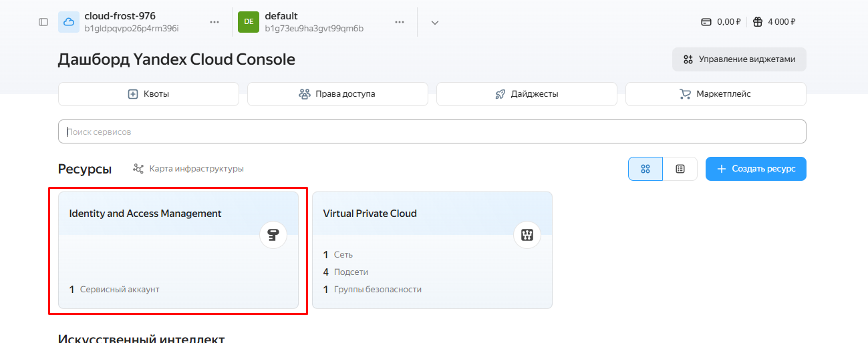Switch to tile grid view
Viewport: 868px width, 343px height.
tap(645, 169)
